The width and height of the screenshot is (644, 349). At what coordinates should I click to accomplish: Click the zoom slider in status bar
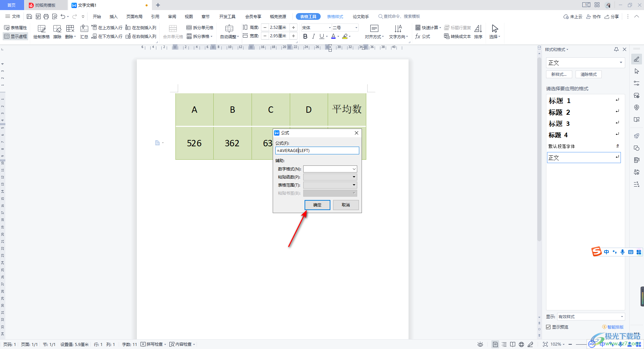tap(581, 344)
